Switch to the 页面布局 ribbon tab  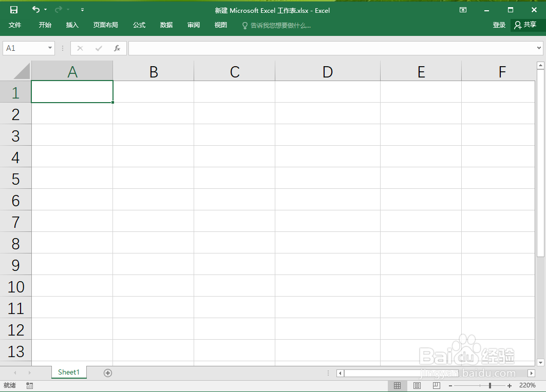105,25
